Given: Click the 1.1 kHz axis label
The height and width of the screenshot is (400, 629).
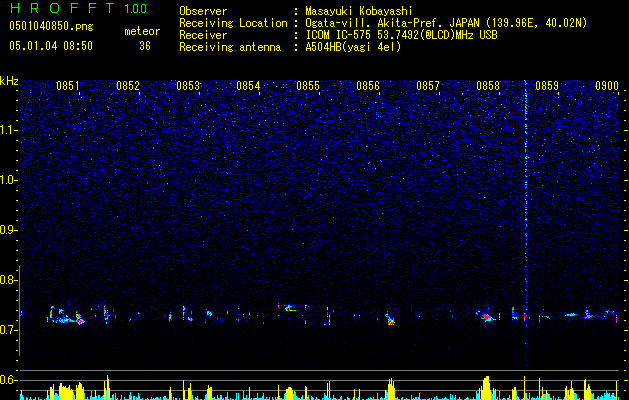Looking at the screenshot, I should [9, 130].
